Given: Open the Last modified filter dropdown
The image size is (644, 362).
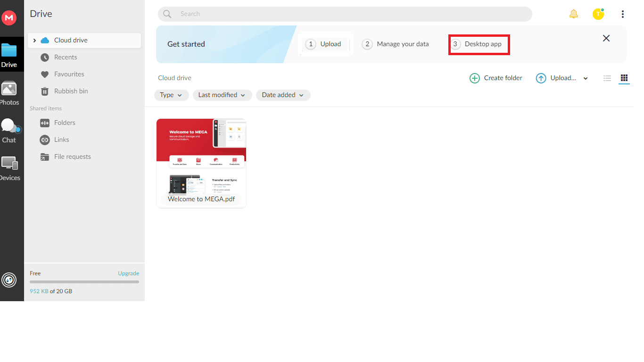Looking at the screenshot, I should coord(222,95).
